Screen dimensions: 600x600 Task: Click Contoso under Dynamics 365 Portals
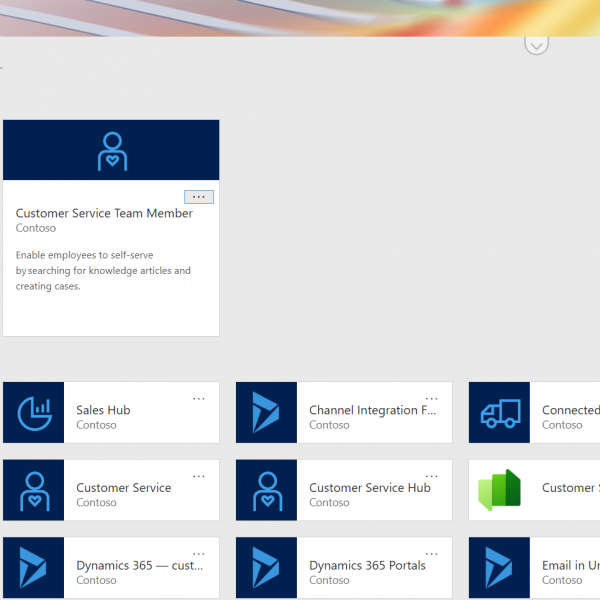coord(329,580)
